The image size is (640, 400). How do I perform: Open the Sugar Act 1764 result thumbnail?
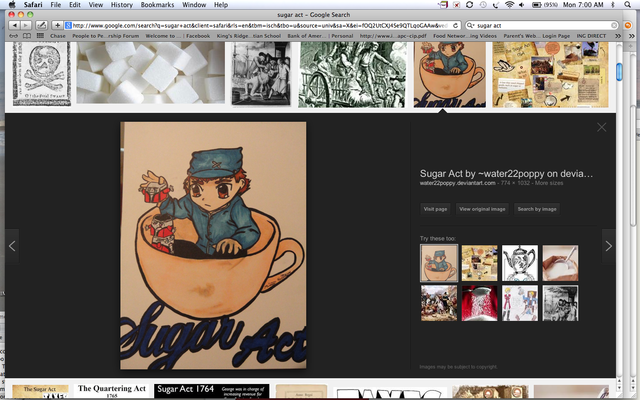[x=211, y=391]
